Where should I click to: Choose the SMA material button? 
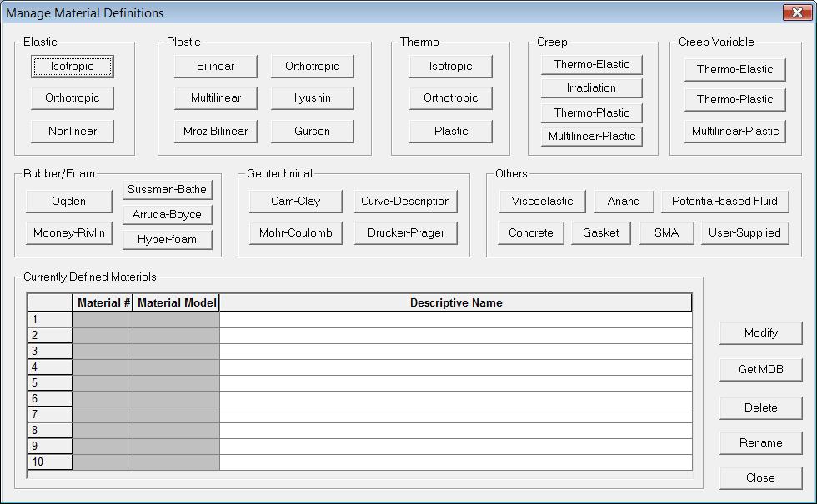[x=666, y=232]
